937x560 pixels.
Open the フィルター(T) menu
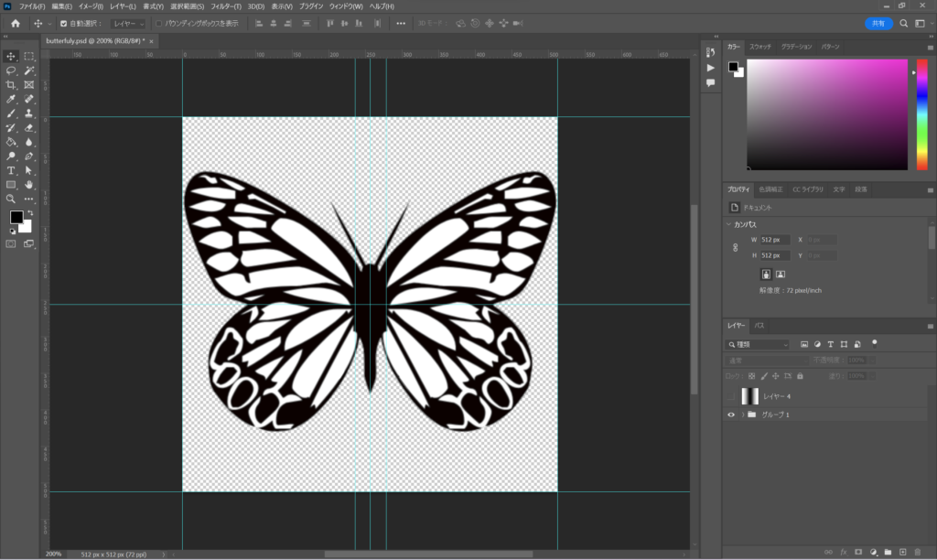click(226, 6)
